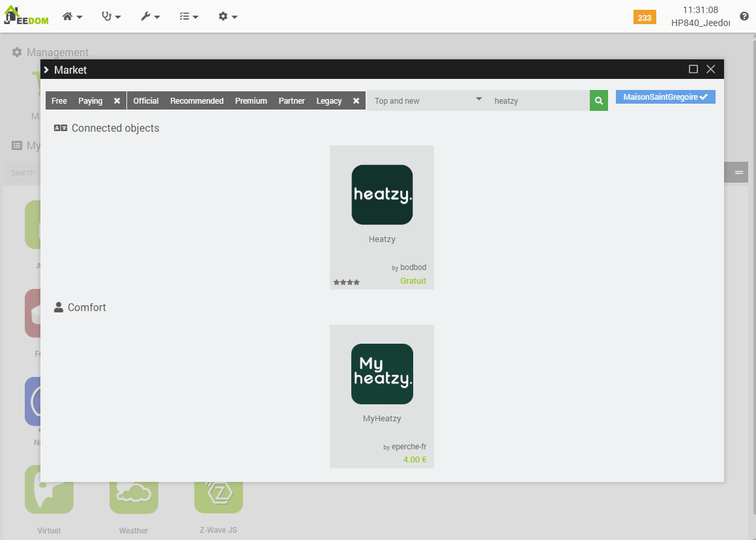
Task: Open the wrench tools menu
Action: pos(151,16)
